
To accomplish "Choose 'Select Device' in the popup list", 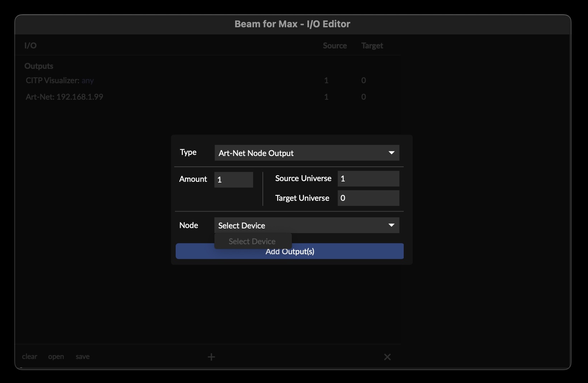I will tap(252, 241).
